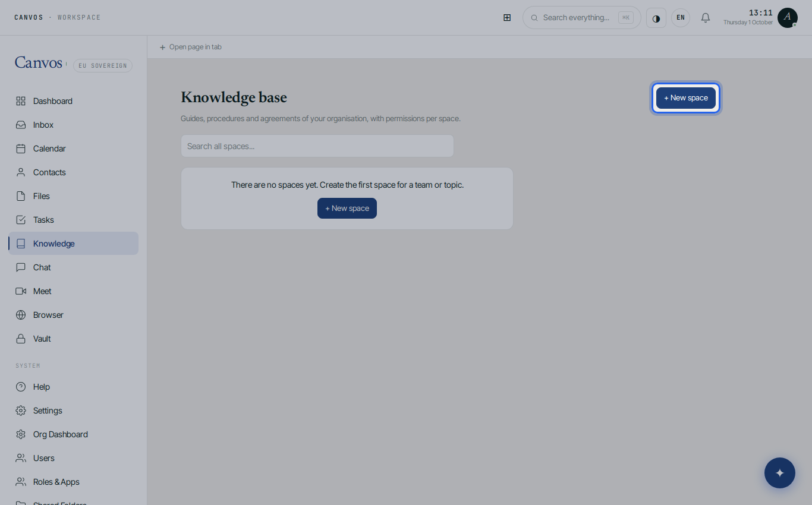Open the Contacts person icon
This screenshot has width=812, height=505.
point(21,172)
